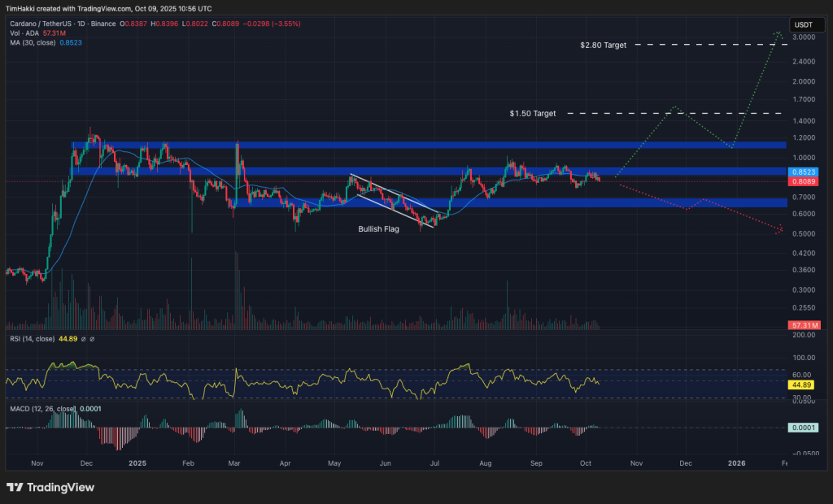
Task: Click the 2.0000 price axis label
Action: point(803,81)
